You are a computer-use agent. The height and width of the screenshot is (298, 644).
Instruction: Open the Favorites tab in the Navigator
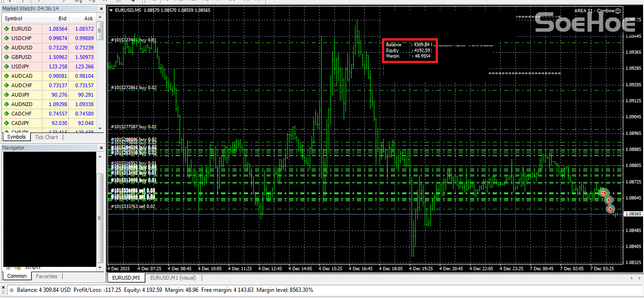coord(47,276)
